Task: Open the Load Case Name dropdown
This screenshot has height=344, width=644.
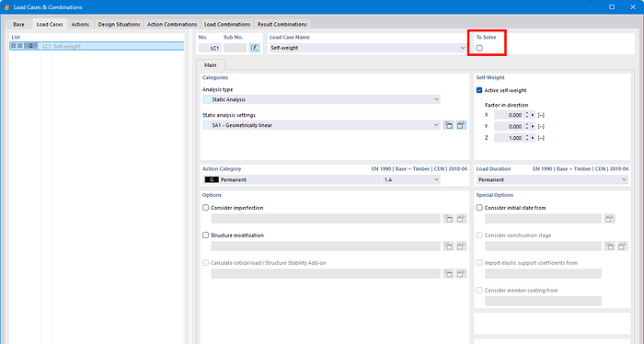Action: [x=368, y=48]
